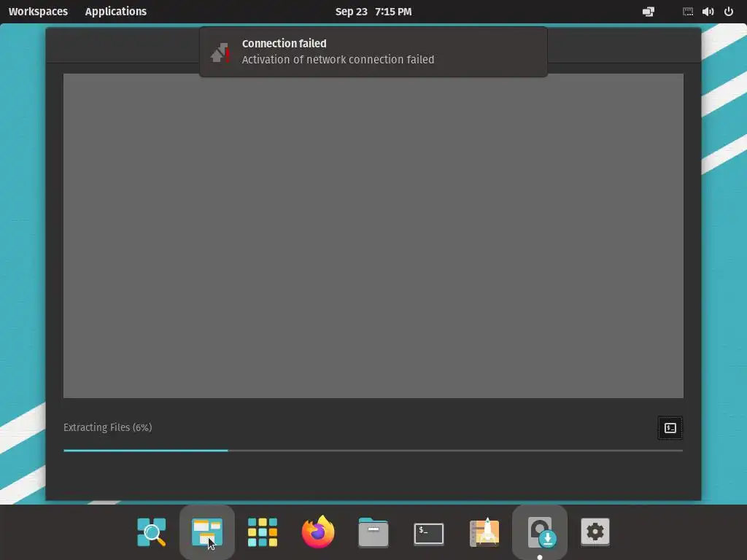Click the Connection failed notification
Viewport: 747px width, 560px height.
coord(373,52)
